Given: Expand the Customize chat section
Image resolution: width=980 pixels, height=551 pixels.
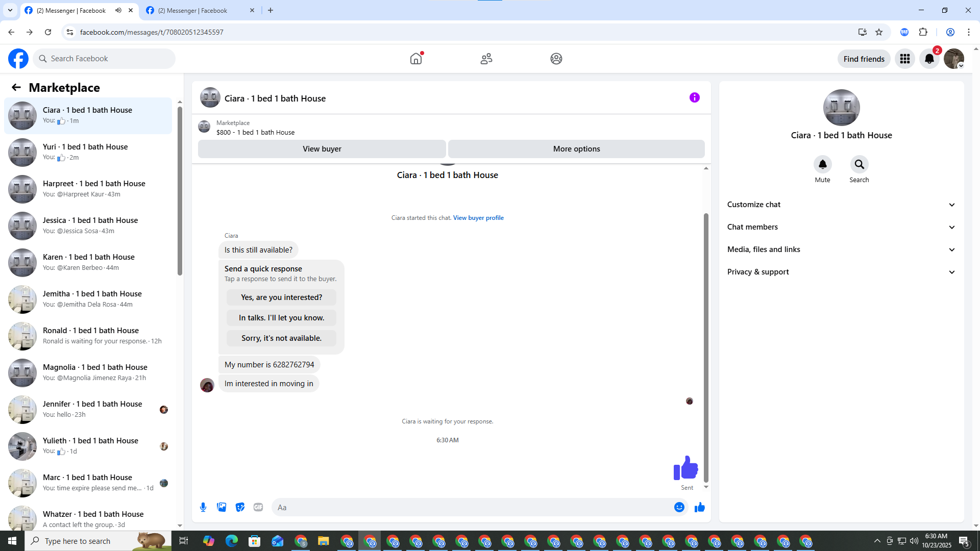Looking at the screenshot, I should click(841, 205).
